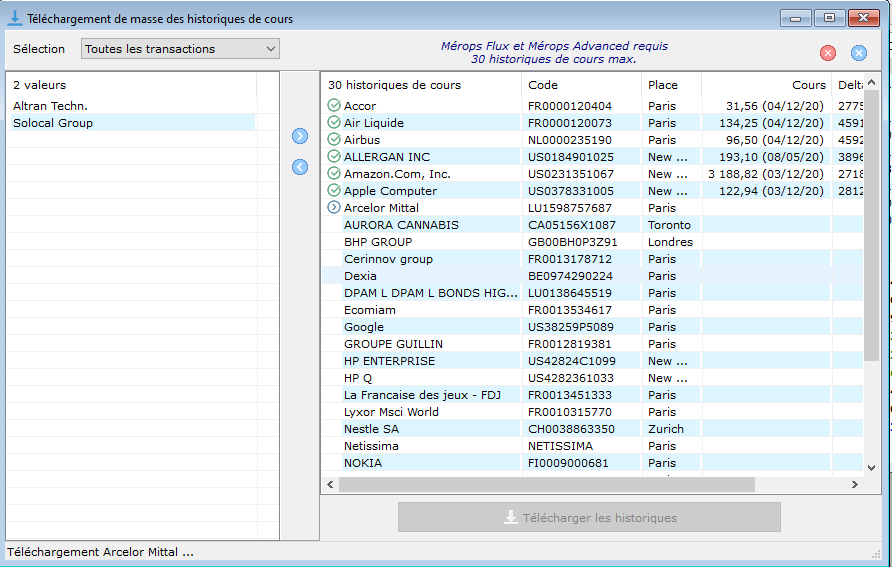Screen dimensions: 892x567
Task: Click the blue close circle icon
Action: pos(859,53)
